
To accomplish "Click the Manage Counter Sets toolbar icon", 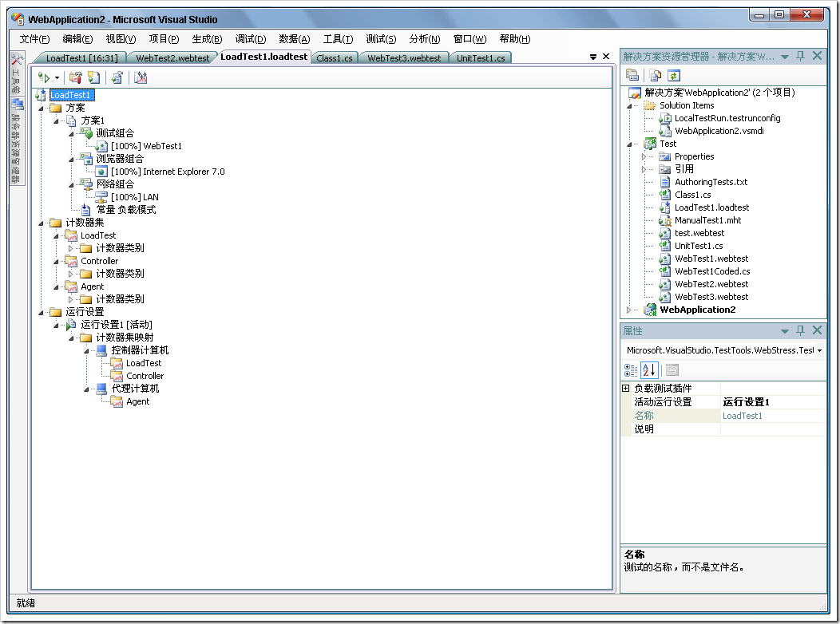I will 76,78.
